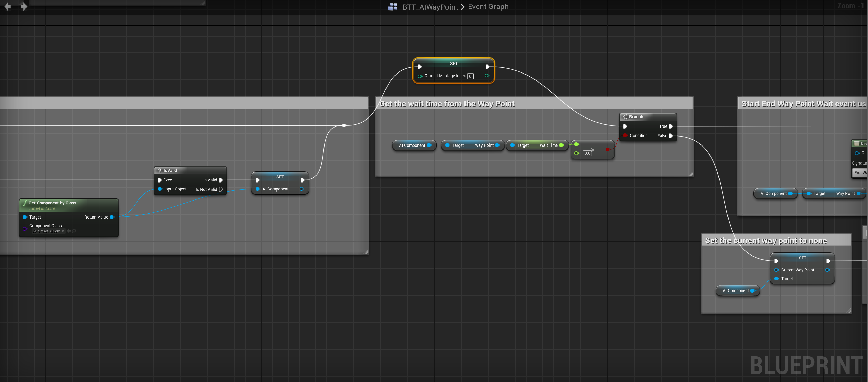Click the Use Selected arrow on Component Class

click(x=69, y=231)
